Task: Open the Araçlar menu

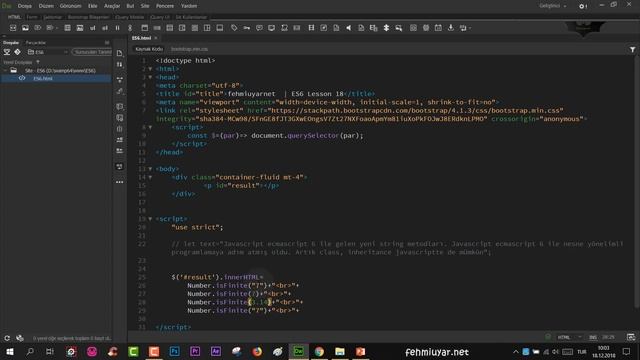Action: point(112,6)
